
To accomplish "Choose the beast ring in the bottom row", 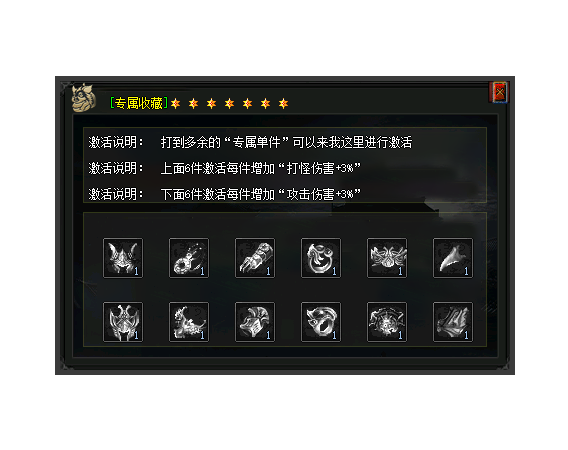I will point(321,322).
